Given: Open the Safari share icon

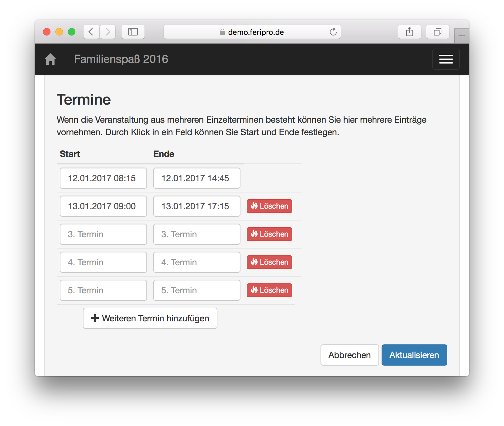Looking at the screenshot, I should [x=409, y=32].
